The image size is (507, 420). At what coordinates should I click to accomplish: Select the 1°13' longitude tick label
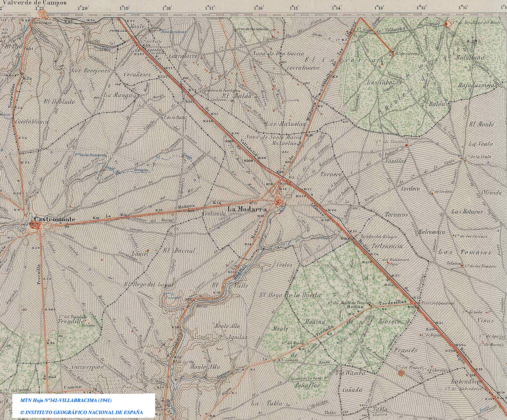[379, 8]
